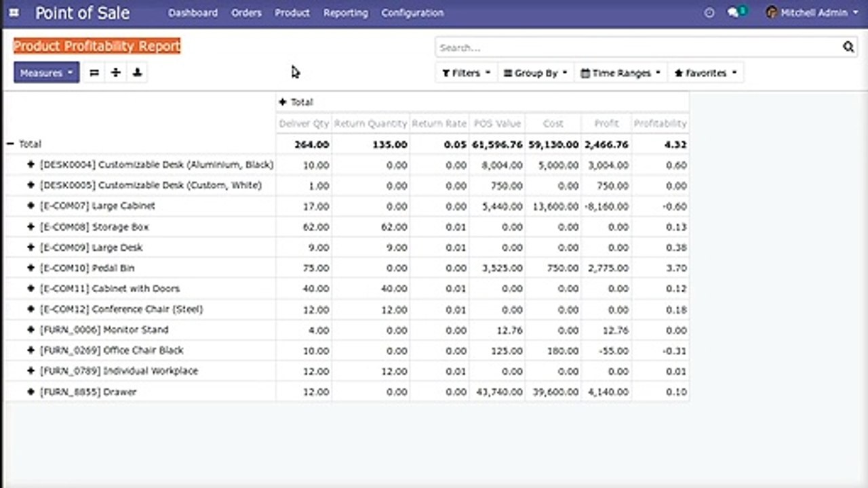The width and height of the screenshot is (868, 488).
Task: Expand the FURN_0006 Monitor Stand row
Action: pos(31,330)
